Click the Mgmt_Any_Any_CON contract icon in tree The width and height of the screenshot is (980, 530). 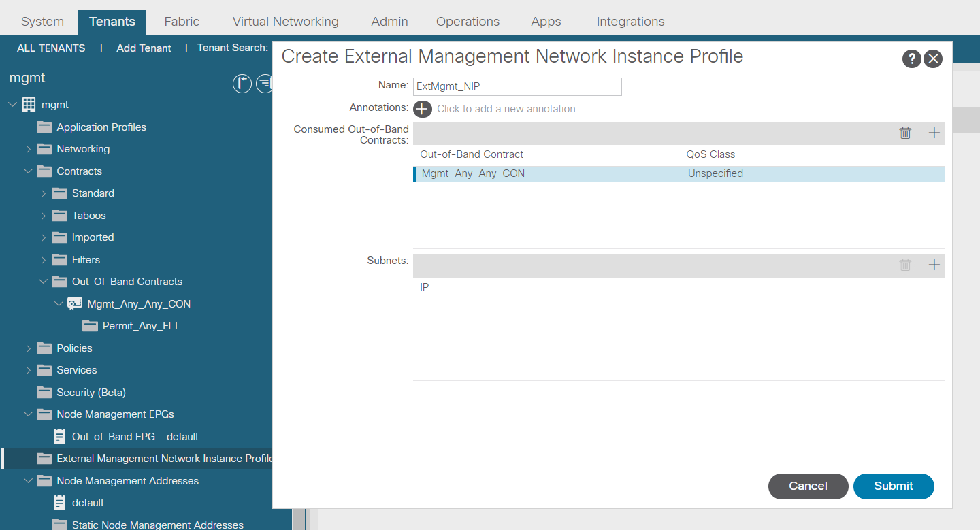pyautogui.click(x=75, y=304)
